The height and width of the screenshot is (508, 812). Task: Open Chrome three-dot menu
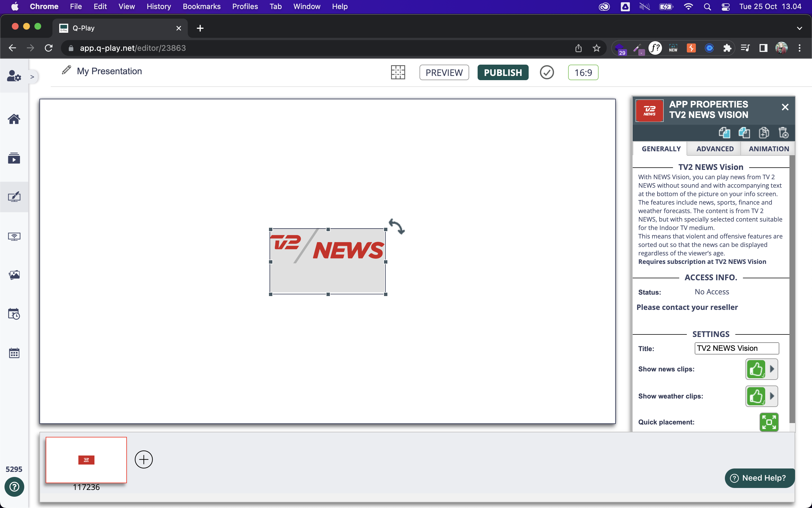click(x=800, y=48)
